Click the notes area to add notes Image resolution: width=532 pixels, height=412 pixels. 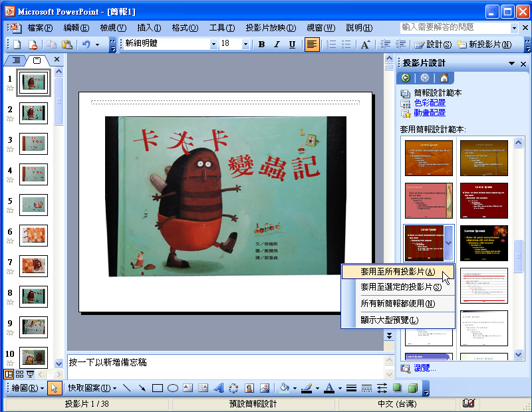coord(225,367)
